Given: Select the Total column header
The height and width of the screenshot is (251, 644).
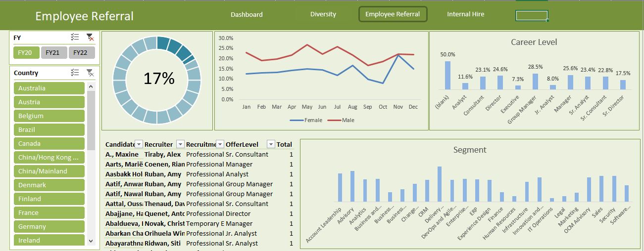Looking at the screenshot, I should 284,144.
